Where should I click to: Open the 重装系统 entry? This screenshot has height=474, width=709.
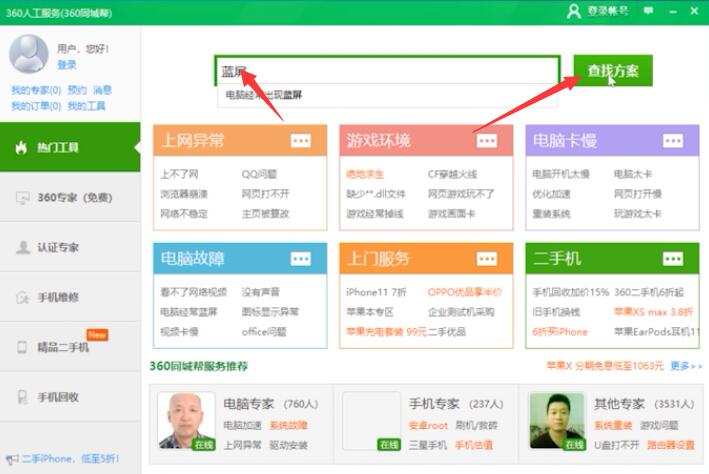[551, 213]
